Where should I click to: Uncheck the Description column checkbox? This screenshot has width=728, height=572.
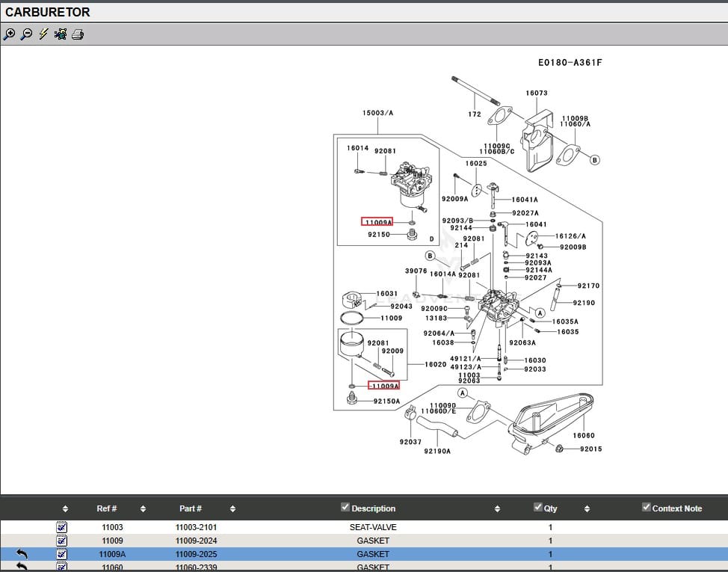click(345, 508)
